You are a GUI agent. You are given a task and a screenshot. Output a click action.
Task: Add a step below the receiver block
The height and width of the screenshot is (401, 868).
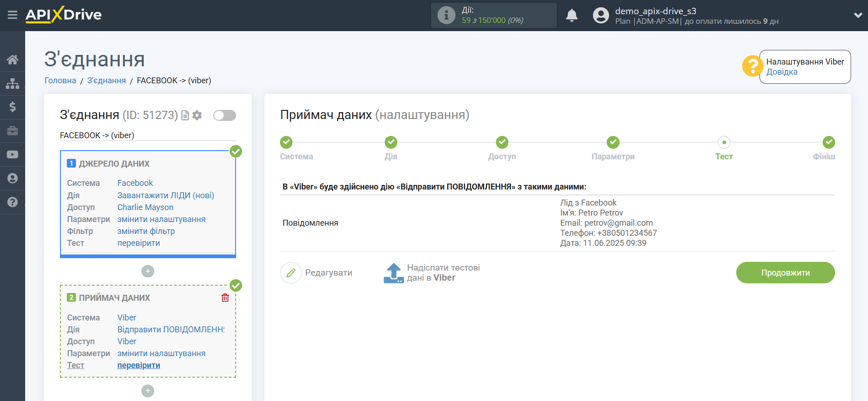(148, 391)
